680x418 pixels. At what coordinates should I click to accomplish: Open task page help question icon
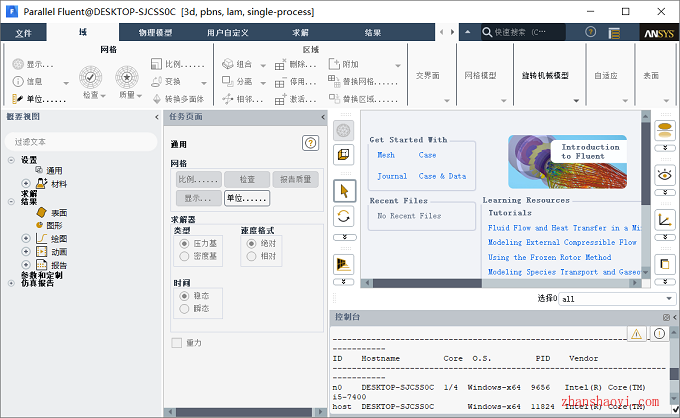tap(311, 143)
